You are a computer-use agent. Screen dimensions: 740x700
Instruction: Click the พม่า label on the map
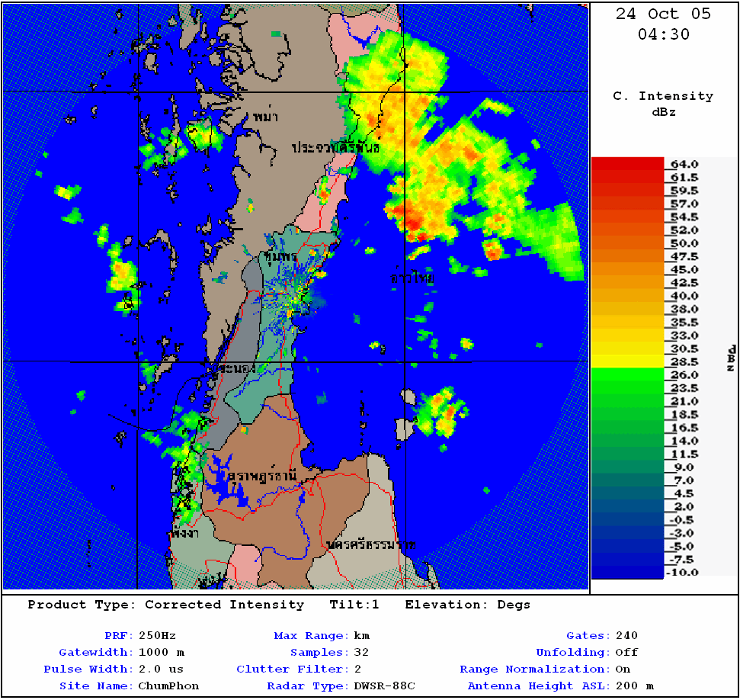(267, 117)
